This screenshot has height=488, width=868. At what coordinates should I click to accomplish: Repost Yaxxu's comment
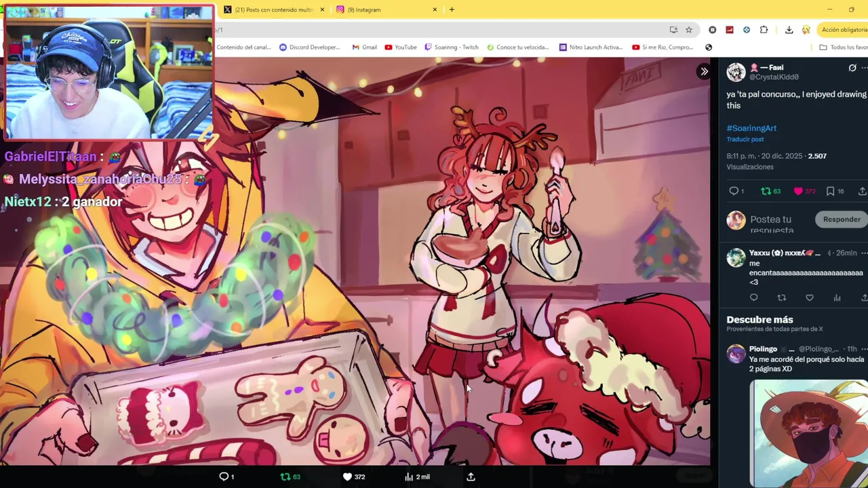(781, 298)
